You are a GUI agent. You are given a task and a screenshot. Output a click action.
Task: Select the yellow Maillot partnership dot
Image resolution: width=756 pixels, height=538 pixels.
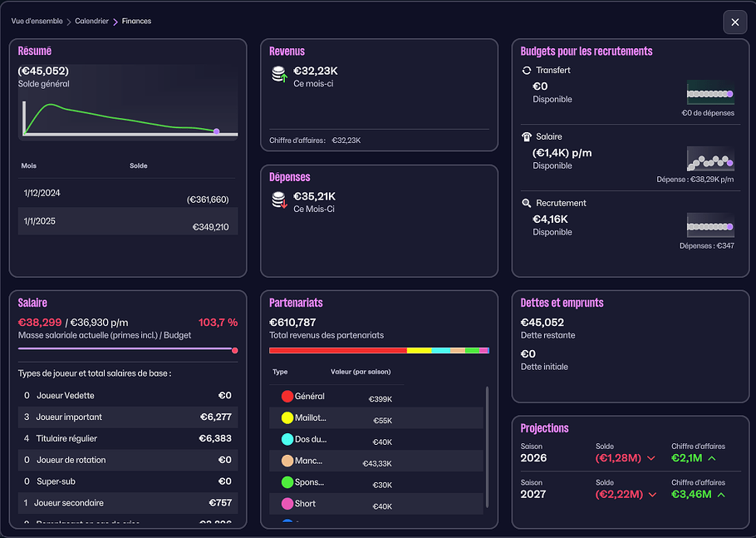click(287, 418)
